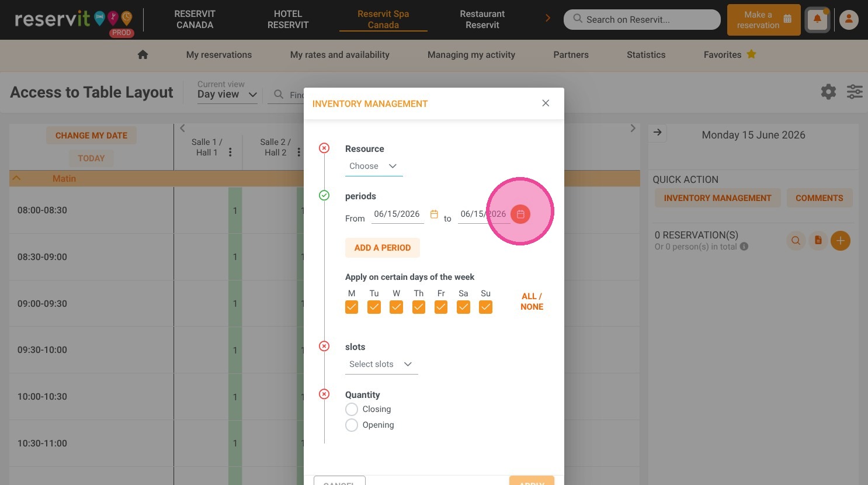Toggle the Tuesday checkbox
This screenshot has width=868, height=485.
click(374, 307)
